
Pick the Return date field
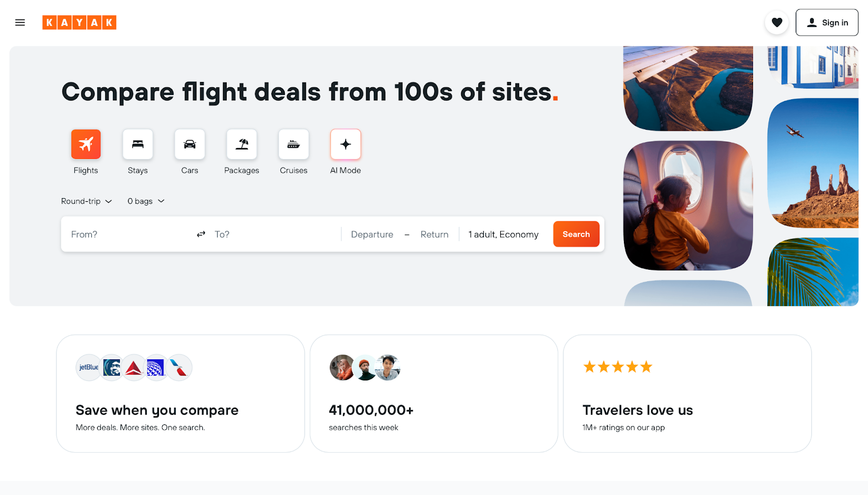click(434, 234)
